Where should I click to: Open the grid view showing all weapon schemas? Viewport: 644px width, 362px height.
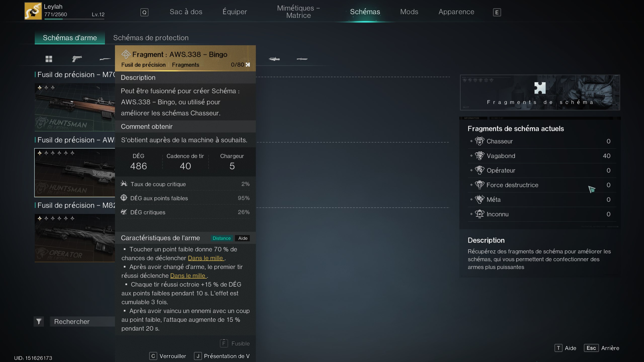click(49, 59)
